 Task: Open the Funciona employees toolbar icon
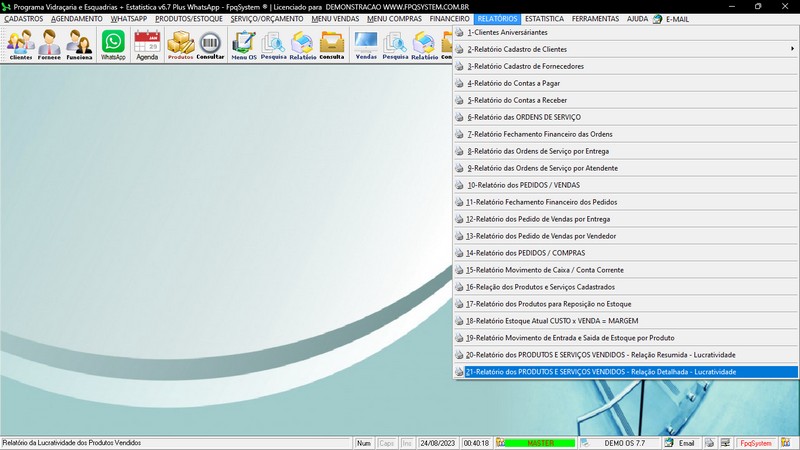point(80,45)
